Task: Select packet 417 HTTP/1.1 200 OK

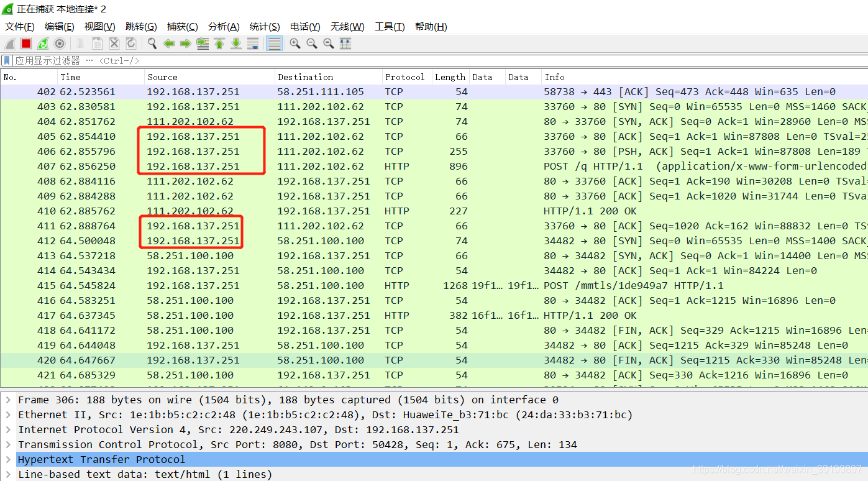Action: pyautogui.click(x=434, y=316)
